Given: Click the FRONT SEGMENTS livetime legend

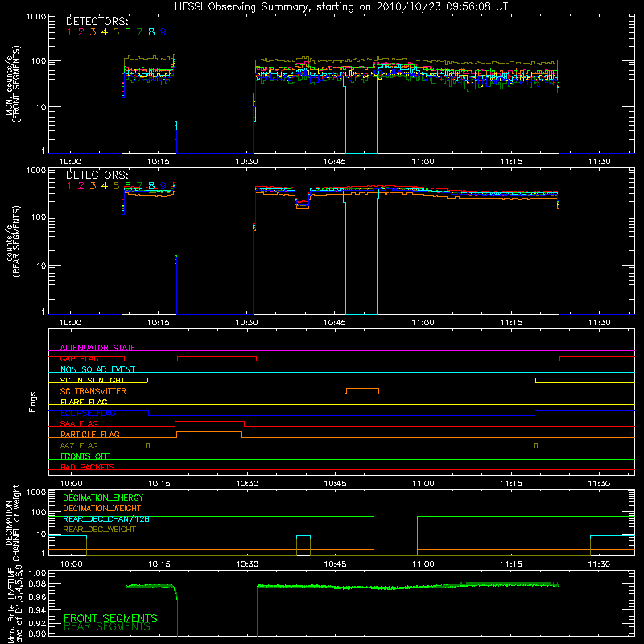Looking at the screenshot, I should click(110, 618).
